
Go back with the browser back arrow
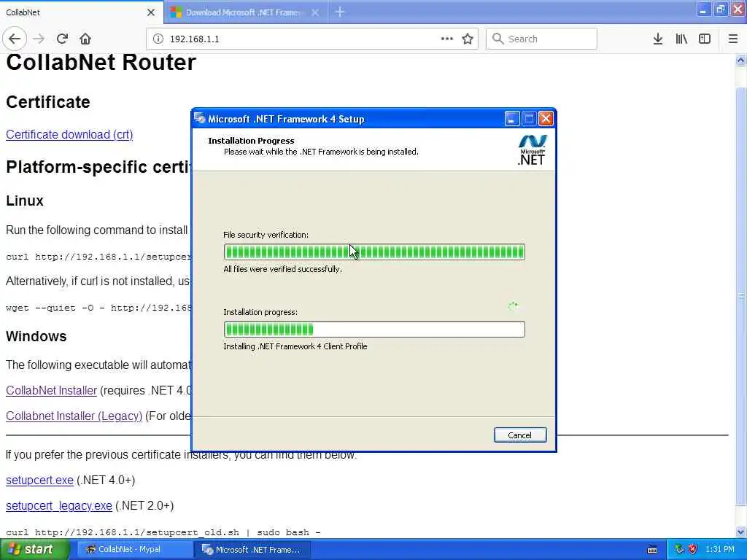pyautogui.click(x=15, y=39)
